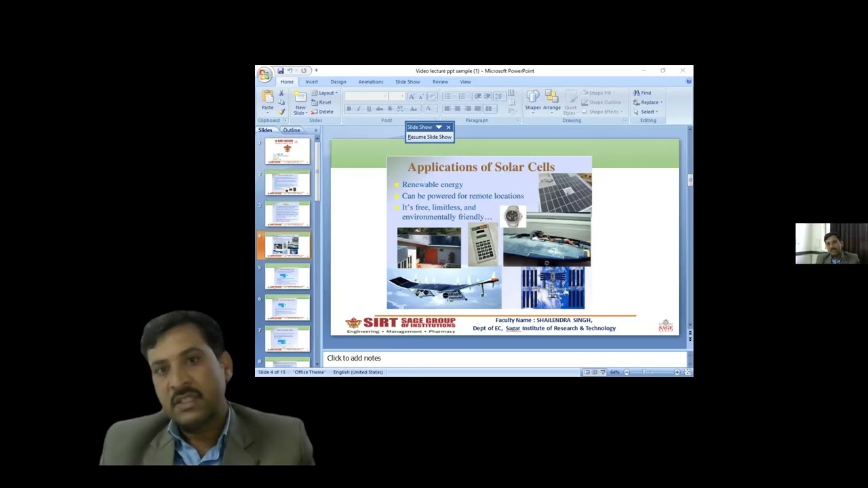Toggle text Shadow formatting
This screenshot has width=868, height=488.
click(389, 108)
